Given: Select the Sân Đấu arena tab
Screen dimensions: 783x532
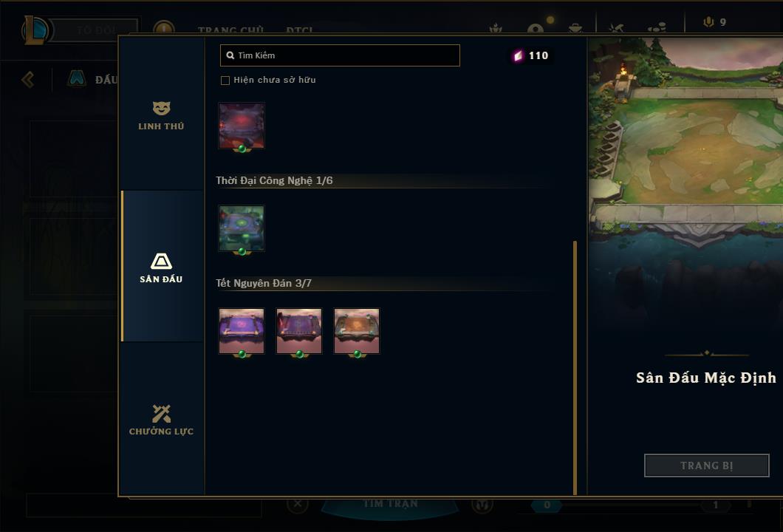Looking at the screenshot, I should pos(161,267).
